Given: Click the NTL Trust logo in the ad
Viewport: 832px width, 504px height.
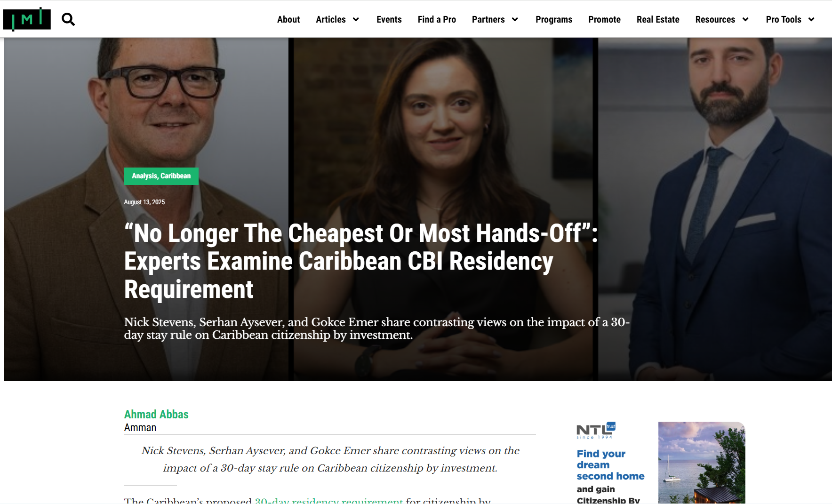Looking at the screenshot, I should pyautogui.click(x=596, y=430).
